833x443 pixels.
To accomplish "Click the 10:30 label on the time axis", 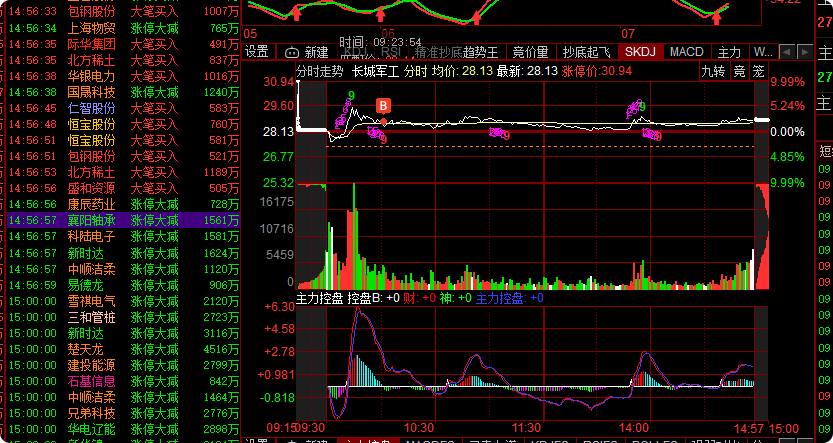I will click(x=419, y=428).
